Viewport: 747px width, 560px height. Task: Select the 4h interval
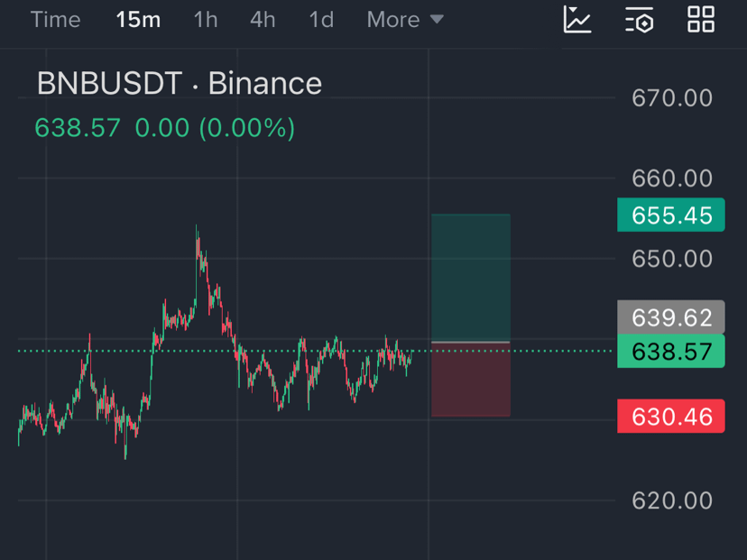tap(263, 20)
